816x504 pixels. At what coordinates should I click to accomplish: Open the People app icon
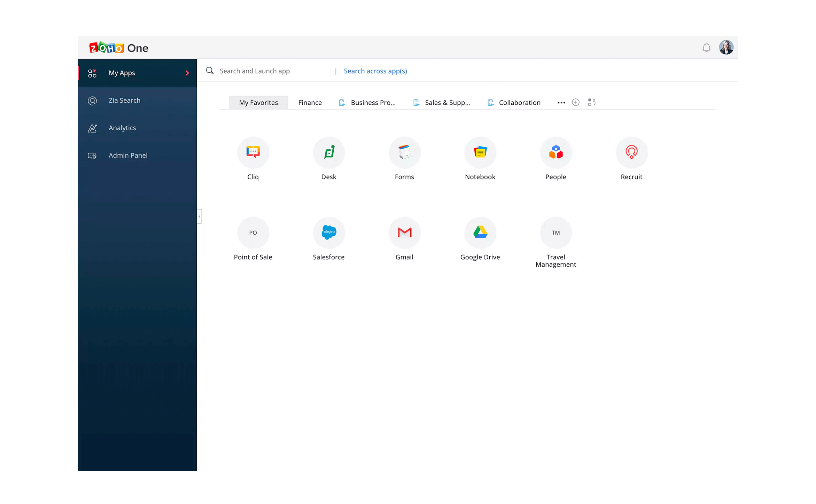[x=556, y=152]
